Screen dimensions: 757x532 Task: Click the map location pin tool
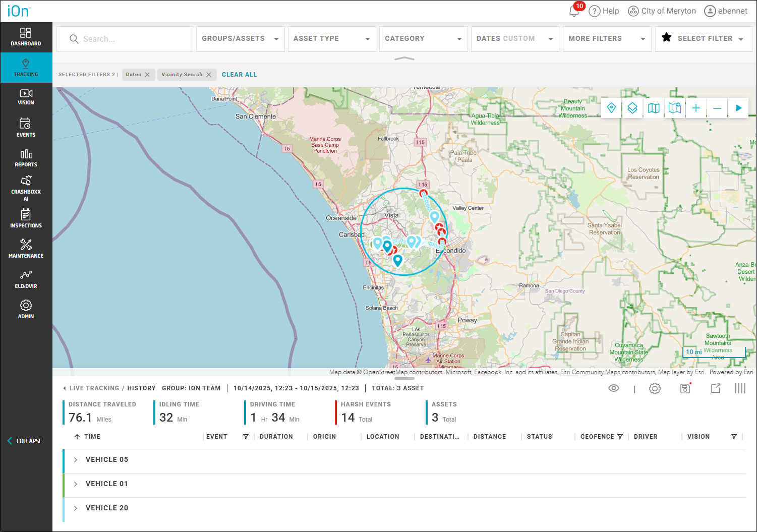[611, 108]
